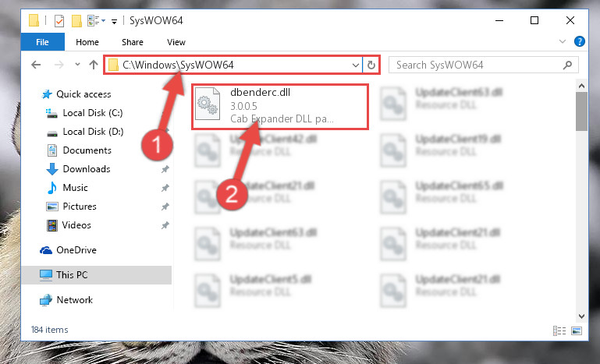Select Local Disk (D:) in sidebar
Screen dimensions: 600x364
coord(93,132)
